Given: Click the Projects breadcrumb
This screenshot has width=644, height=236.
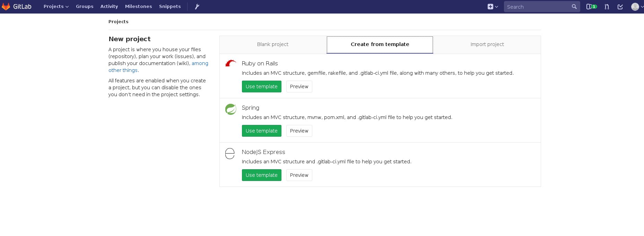Looking at the screenshot, I should [x=119, y=21].
